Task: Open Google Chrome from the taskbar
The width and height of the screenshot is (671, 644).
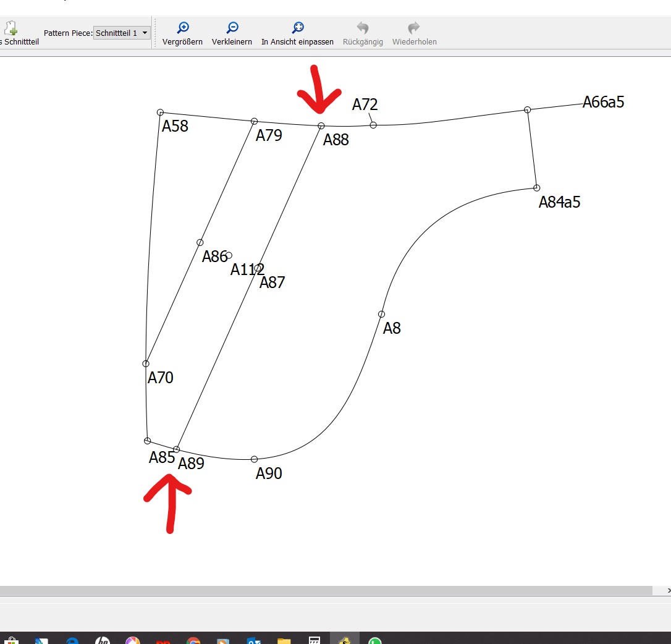Action: click(x=193, y=640)
